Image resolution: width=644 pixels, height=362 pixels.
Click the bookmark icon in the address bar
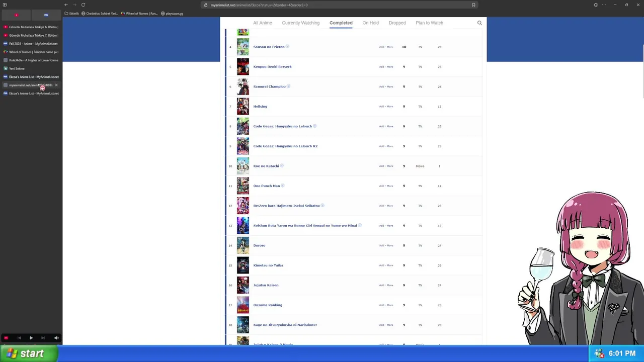(x=473, y=5)
